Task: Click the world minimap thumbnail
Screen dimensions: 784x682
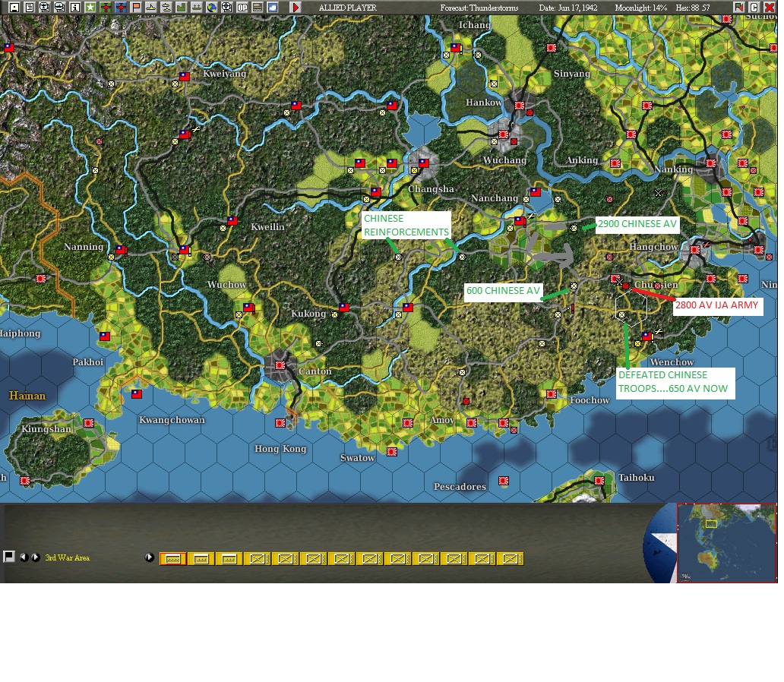Action: (726, 542)
